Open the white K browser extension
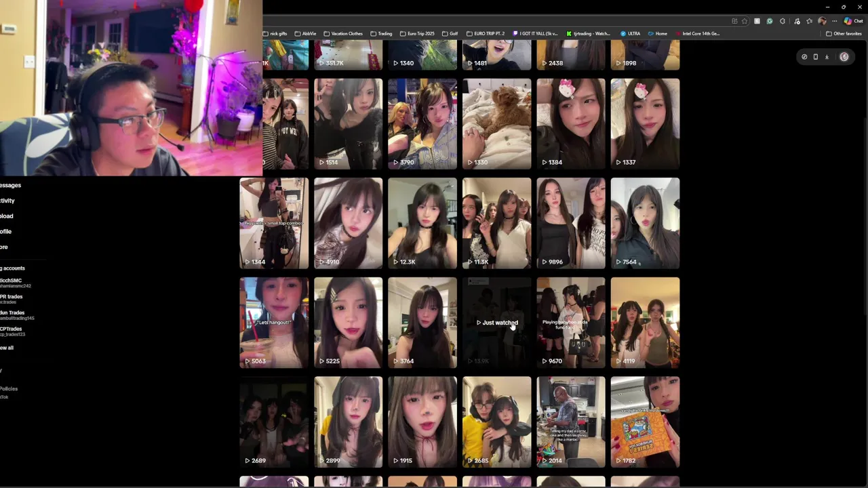 [757, 21]
